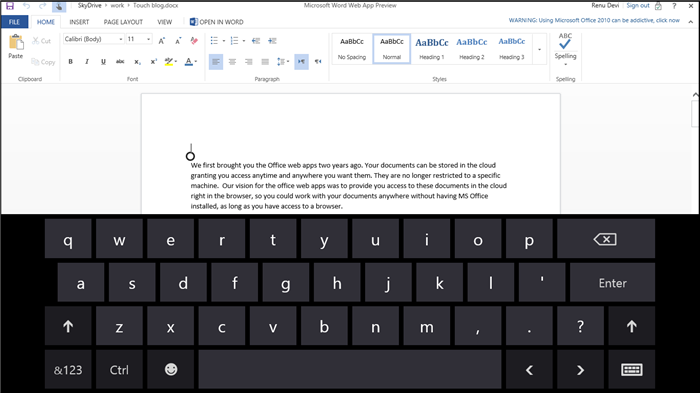Clear formatting with the eraser icon
Image resolution: width=700 pixels, height=393 pixels.
click(194, 41)
